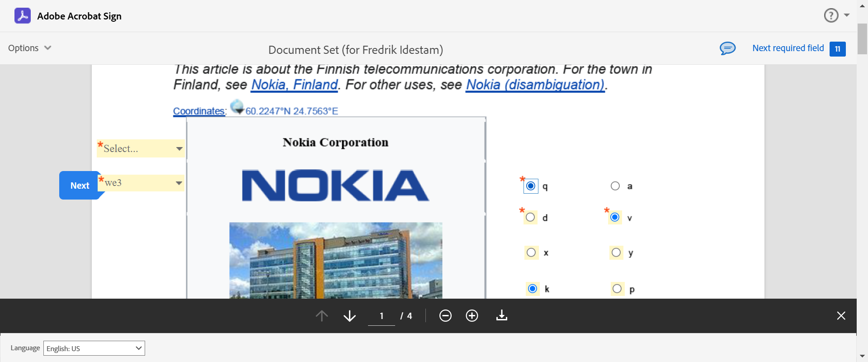Click the blue Next flag button
Screen dimensions: 868x362
click(x=80, y=186)
